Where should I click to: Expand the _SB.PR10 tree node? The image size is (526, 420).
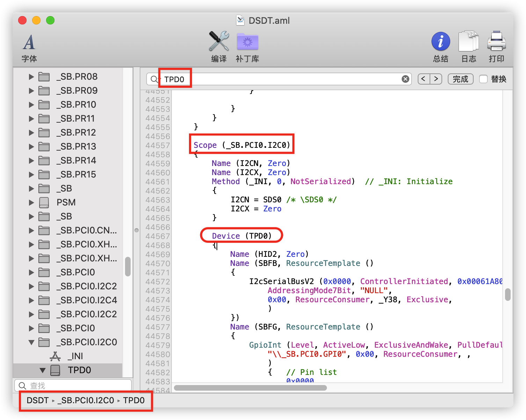(31, 104)
